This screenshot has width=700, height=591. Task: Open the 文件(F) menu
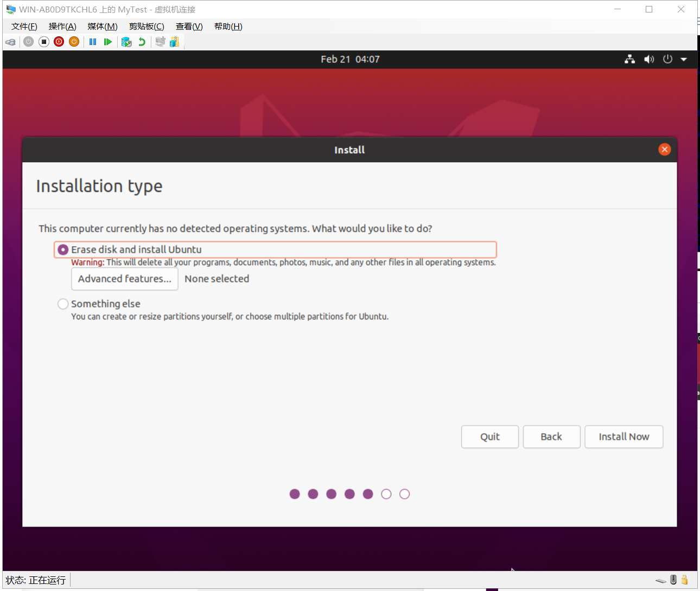point(24,27)
